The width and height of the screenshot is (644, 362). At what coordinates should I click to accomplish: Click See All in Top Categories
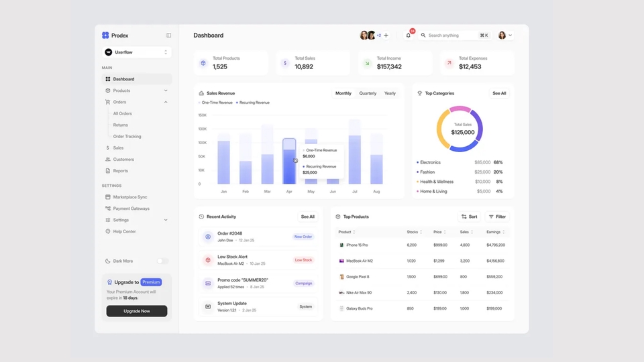[499, 93]
